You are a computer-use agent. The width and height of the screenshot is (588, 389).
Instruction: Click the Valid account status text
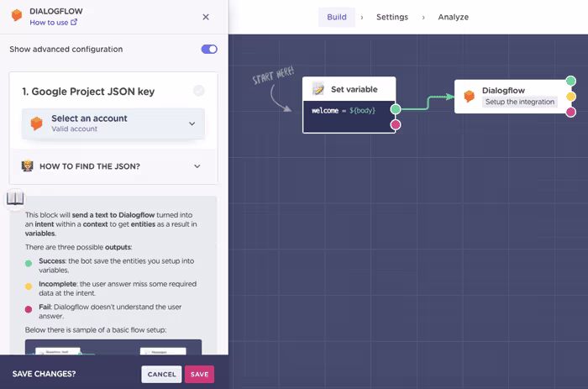coord(74,129)
